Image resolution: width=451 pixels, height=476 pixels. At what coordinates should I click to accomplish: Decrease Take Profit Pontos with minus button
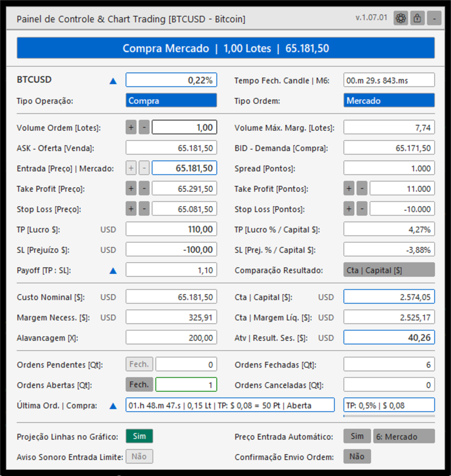coord(362,189)
